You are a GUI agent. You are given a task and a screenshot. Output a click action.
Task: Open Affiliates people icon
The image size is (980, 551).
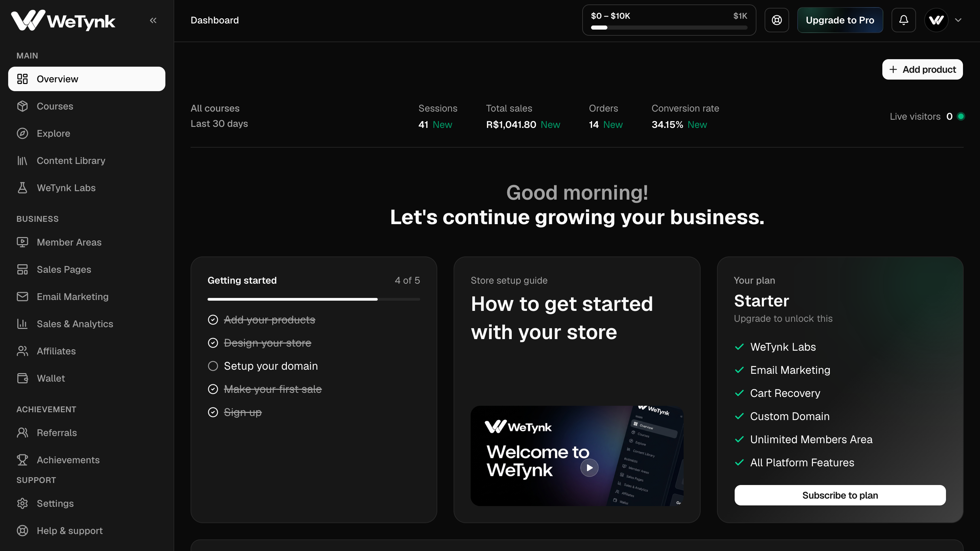[x=22, y=351]
